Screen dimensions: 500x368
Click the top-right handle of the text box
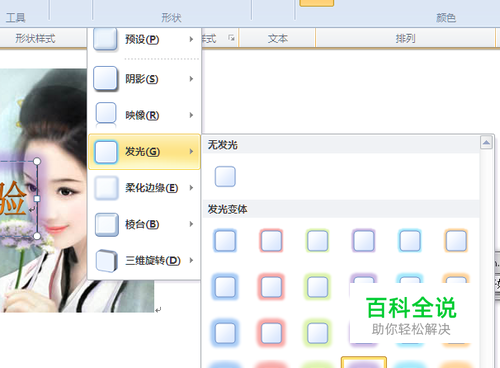(37, 161)
